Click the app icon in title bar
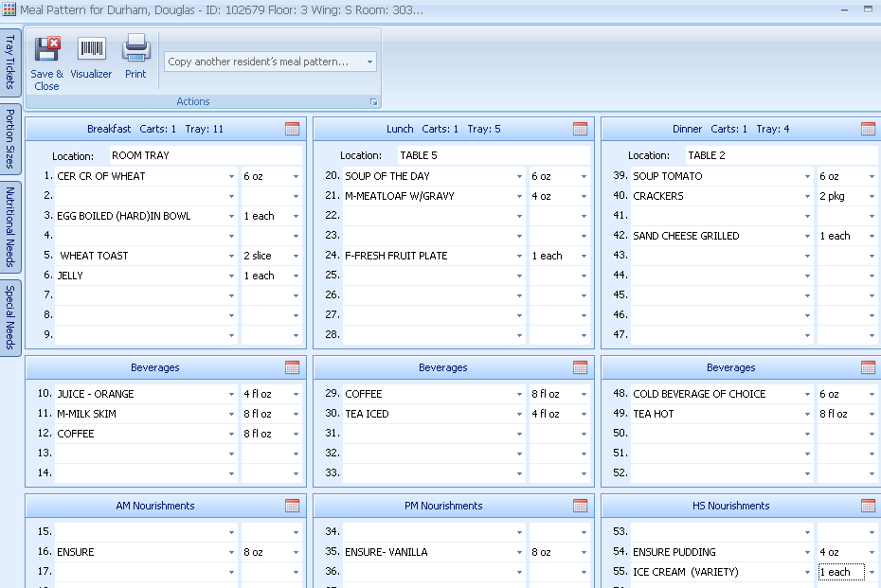Screen dimensions: 881x588 tap(9, 9)
